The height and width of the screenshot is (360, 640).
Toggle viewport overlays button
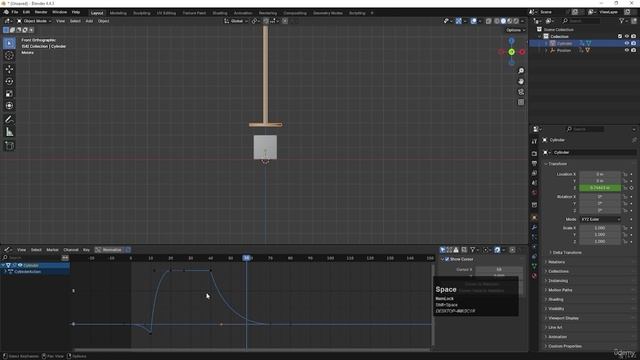click(x=473, y=21)
